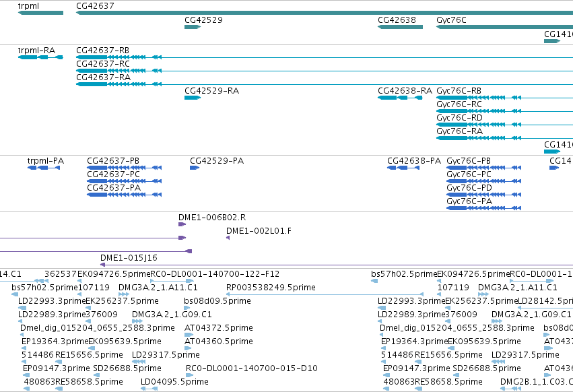
Task: Select the CG42638-PA protein
Action: (x=403, y=168)
